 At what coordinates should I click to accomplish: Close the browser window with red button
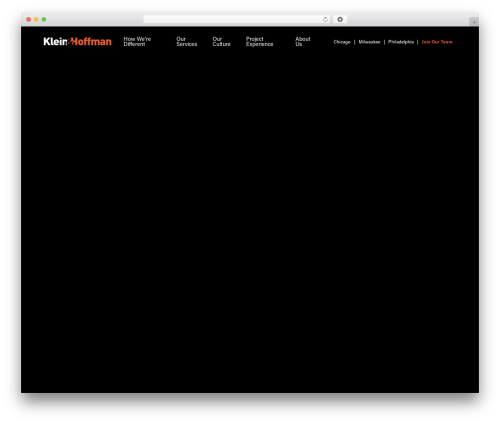[29, 20]
